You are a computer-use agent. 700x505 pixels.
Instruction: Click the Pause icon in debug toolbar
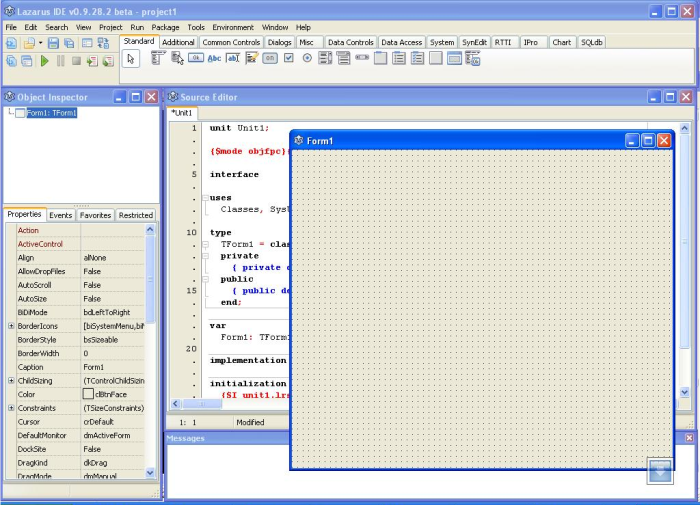point(61,61)
